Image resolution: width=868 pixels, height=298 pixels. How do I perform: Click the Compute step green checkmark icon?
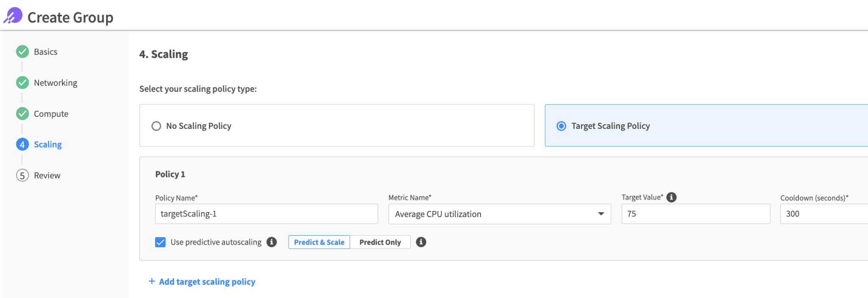point(22,114)
